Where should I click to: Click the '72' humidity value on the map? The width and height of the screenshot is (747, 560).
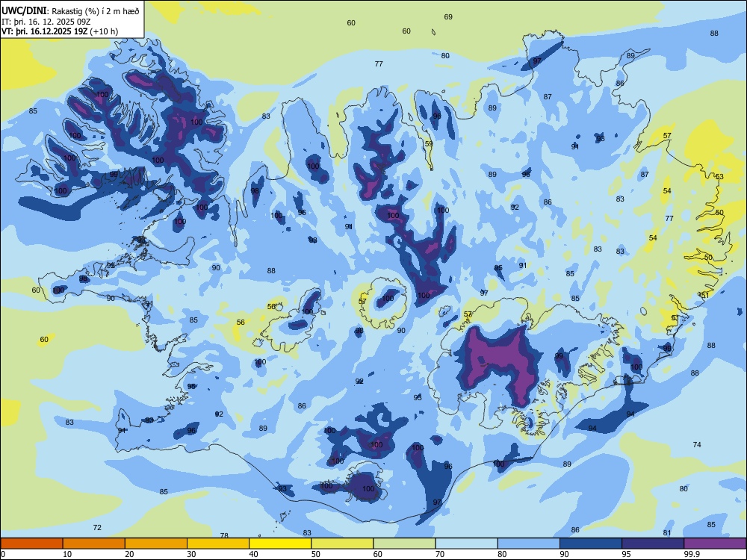97,528
